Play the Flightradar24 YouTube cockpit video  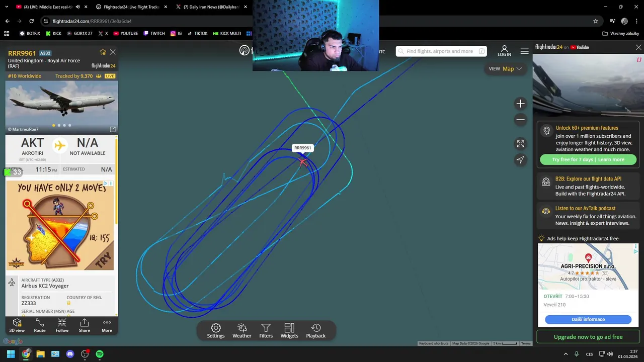click(x=588, y=85)
